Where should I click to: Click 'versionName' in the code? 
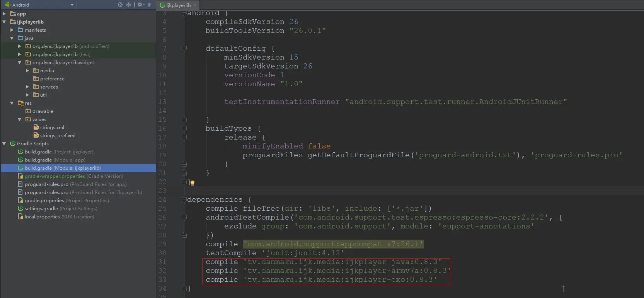[250, 84]
